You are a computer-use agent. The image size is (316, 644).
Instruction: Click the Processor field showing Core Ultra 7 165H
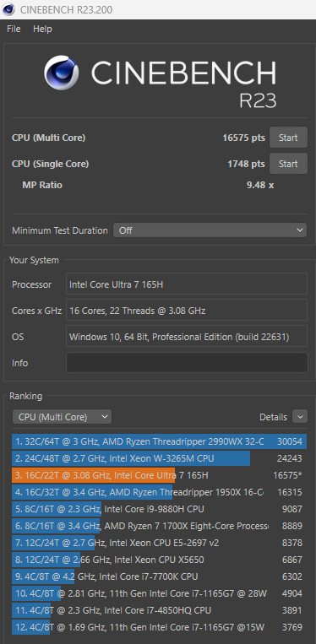pos(187,284)
